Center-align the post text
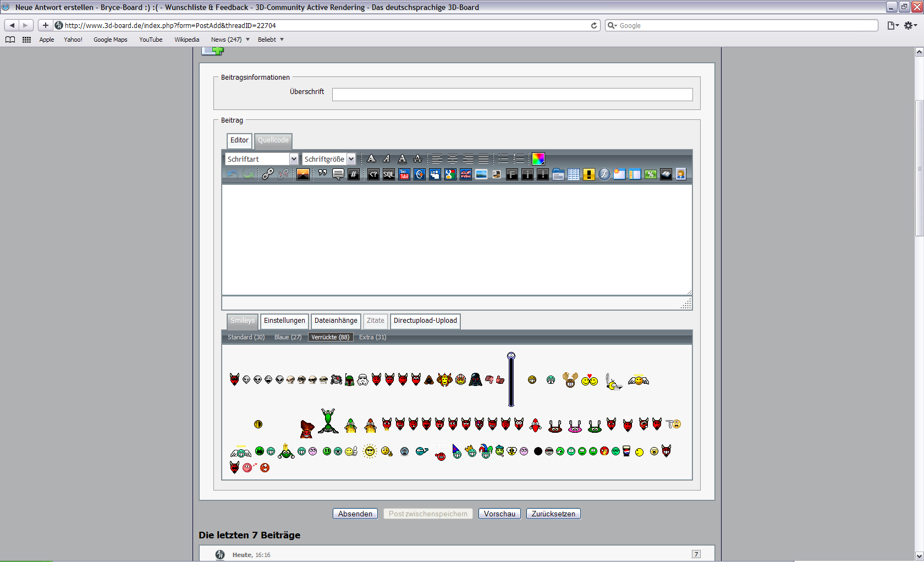The height and width of the screenshot is (562, 924). click(x=453, y=159)
